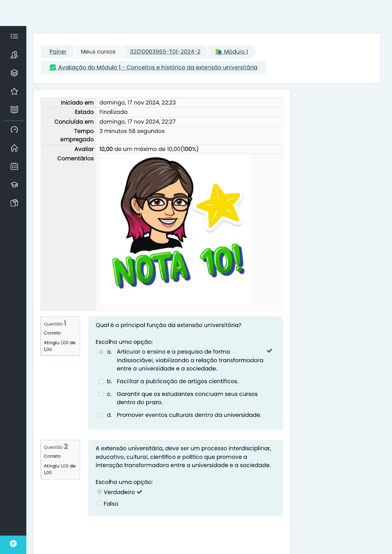392x554 pixels.
Task: Choose the Verdadeiro radio option
Action: click(x=100, y=492)
